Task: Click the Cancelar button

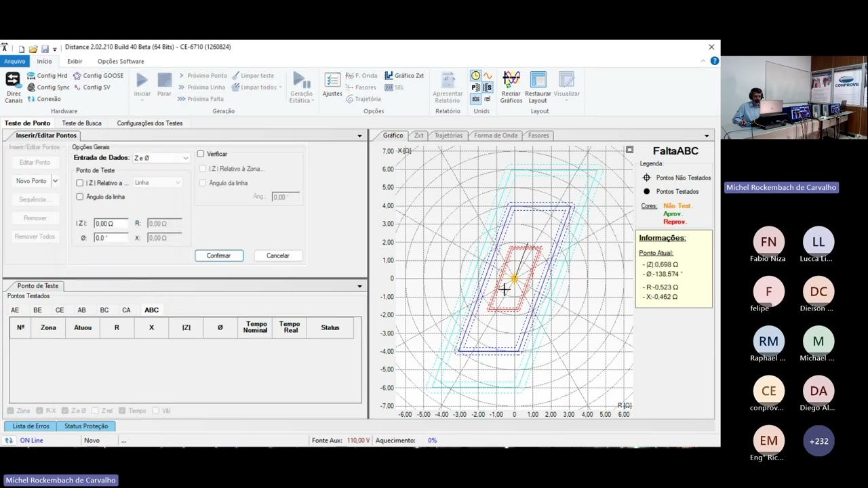Action: click(x=277, y=256)
